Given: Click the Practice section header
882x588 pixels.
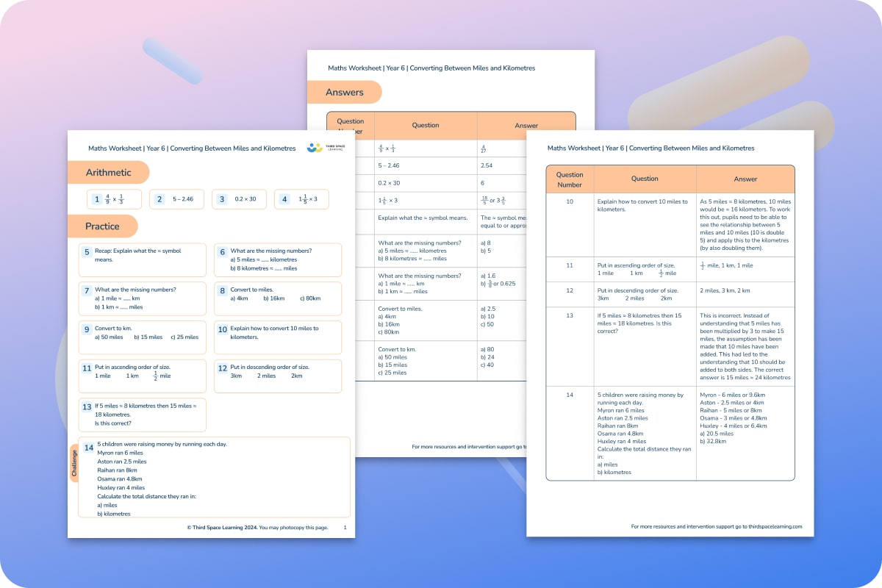Looking at the screenshot, I should pyautogui.click(x=104, y=226).
